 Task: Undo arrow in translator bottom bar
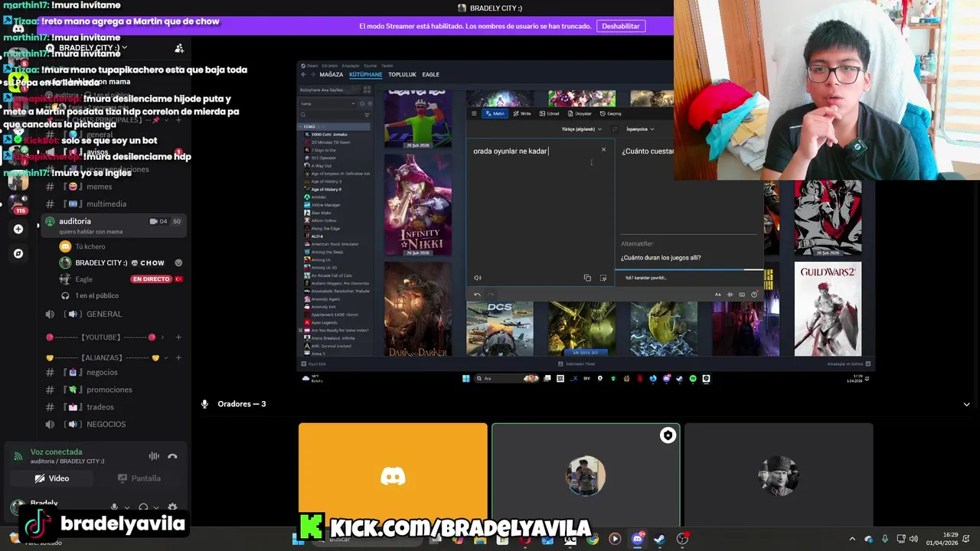[477, 295]
